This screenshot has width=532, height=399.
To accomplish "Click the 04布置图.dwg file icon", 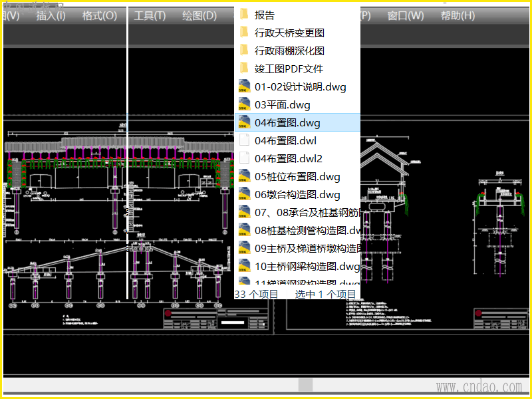I will [x=244, y=122].
